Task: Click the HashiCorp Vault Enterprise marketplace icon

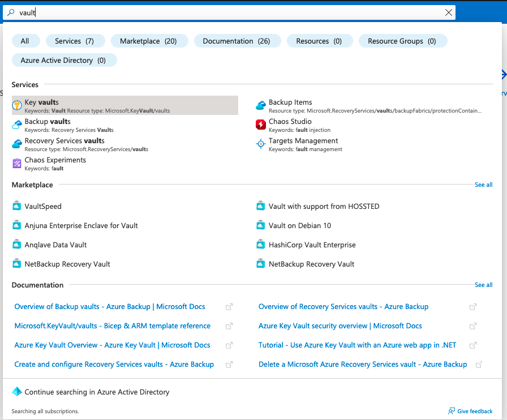Action: [x=260, y=245]
